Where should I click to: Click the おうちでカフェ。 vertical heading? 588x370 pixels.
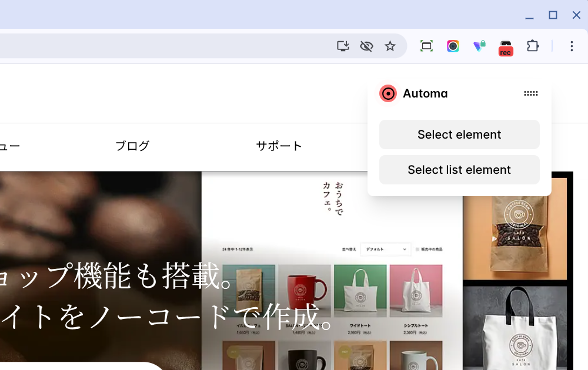[x=333, y=199]
